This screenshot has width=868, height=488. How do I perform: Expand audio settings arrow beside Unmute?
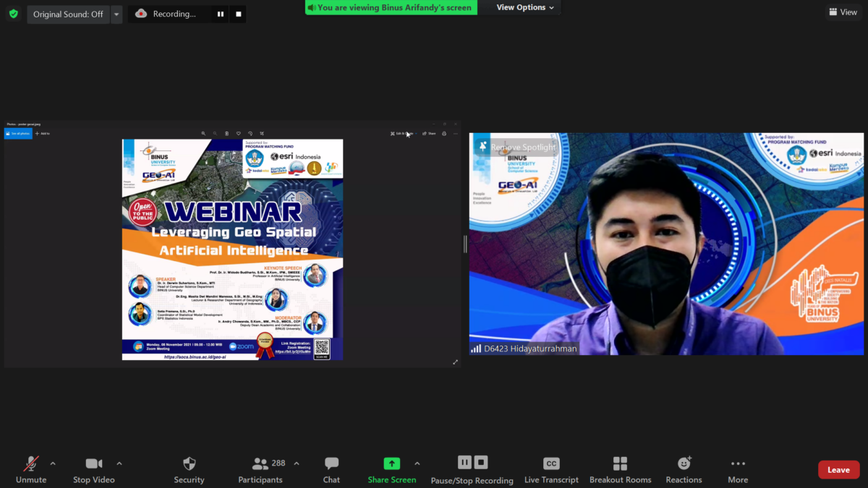tap(53, 463)
